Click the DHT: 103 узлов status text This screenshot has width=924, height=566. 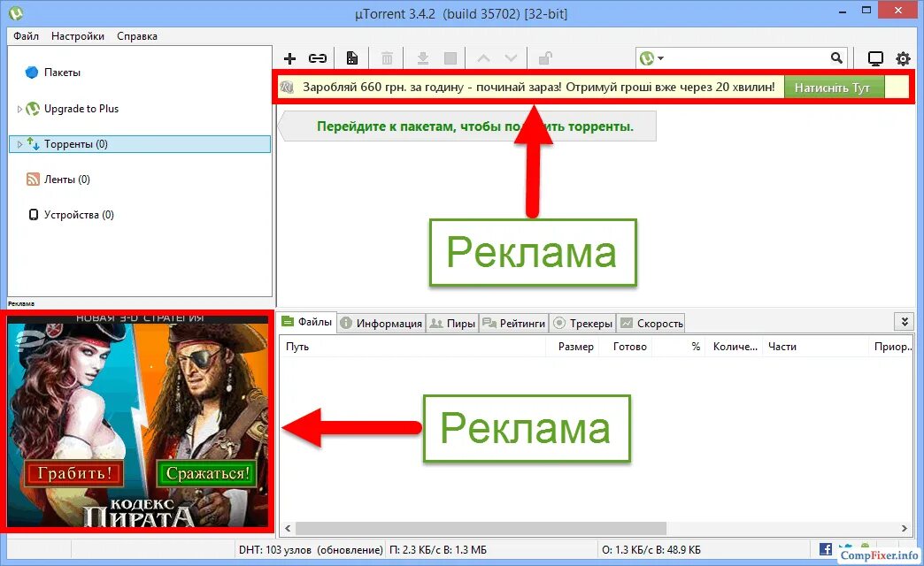click(x=311, y=550)
